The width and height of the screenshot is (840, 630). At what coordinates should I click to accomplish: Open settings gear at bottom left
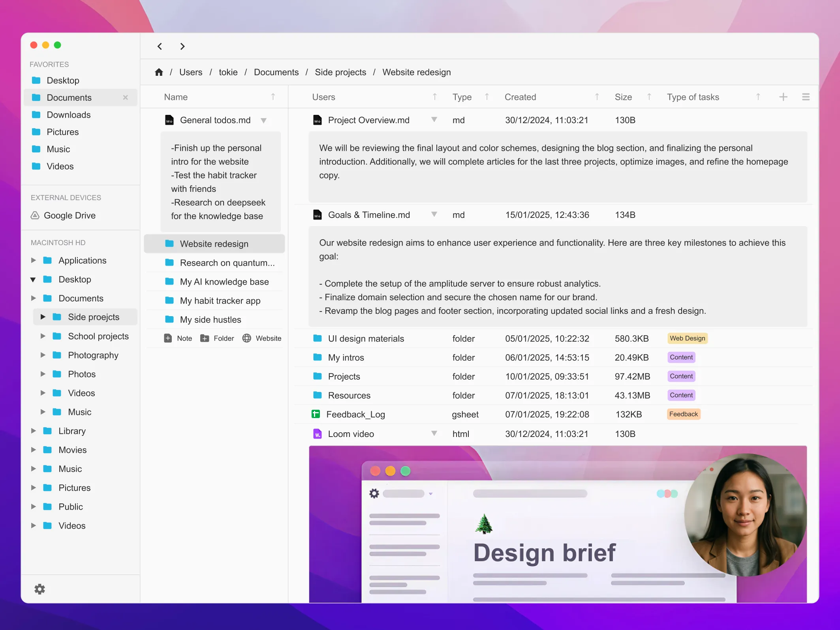tap(39, 589)
